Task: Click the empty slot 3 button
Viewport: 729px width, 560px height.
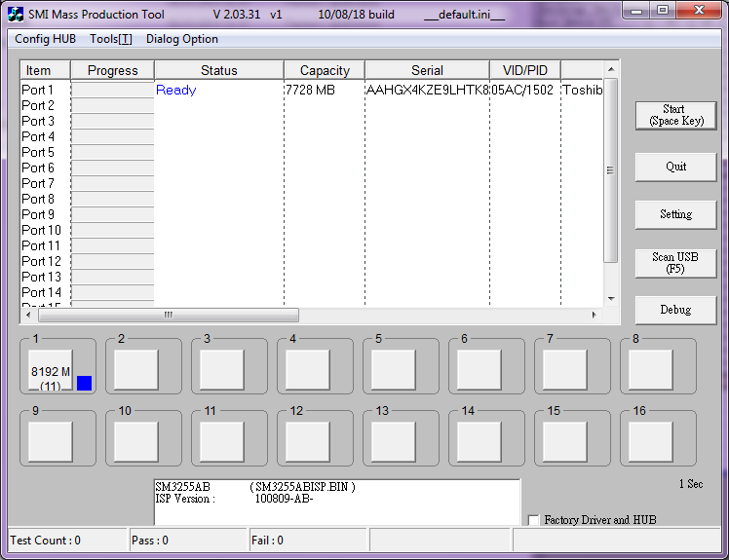Action: 222,370
